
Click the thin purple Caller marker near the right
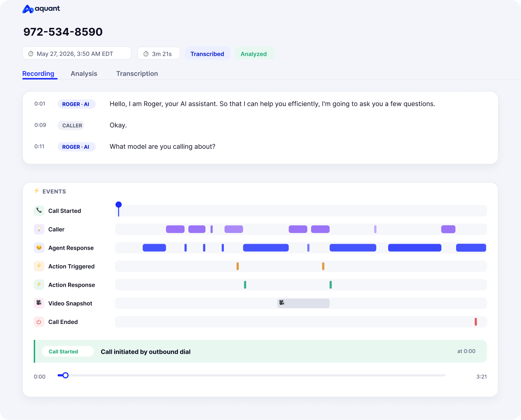[x=375, y=229]
